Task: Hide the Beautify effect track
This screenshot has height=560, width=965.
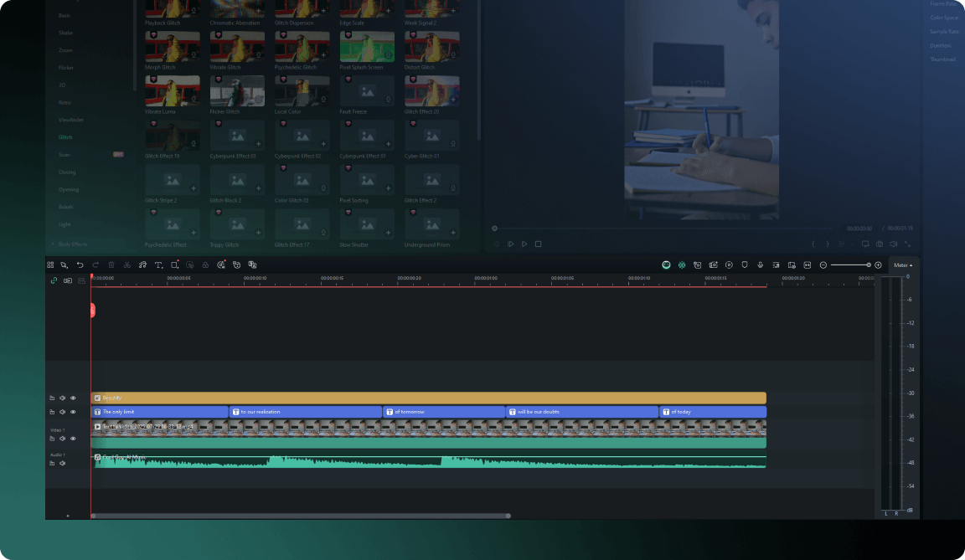Action: pyautogui.click(x=73, y=398)
